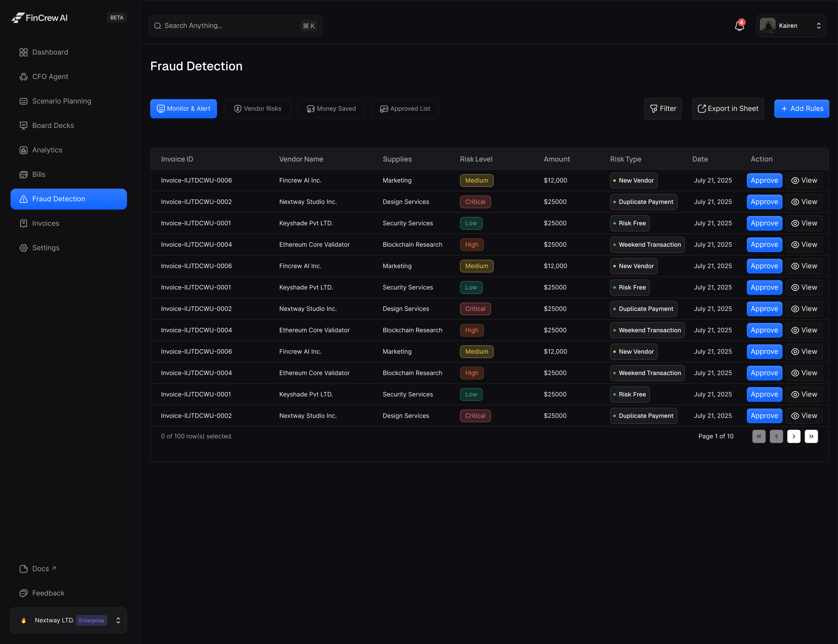Click the notification bell with badge 4
Viewport: 838px width, 644px height.
pos(740,25)
